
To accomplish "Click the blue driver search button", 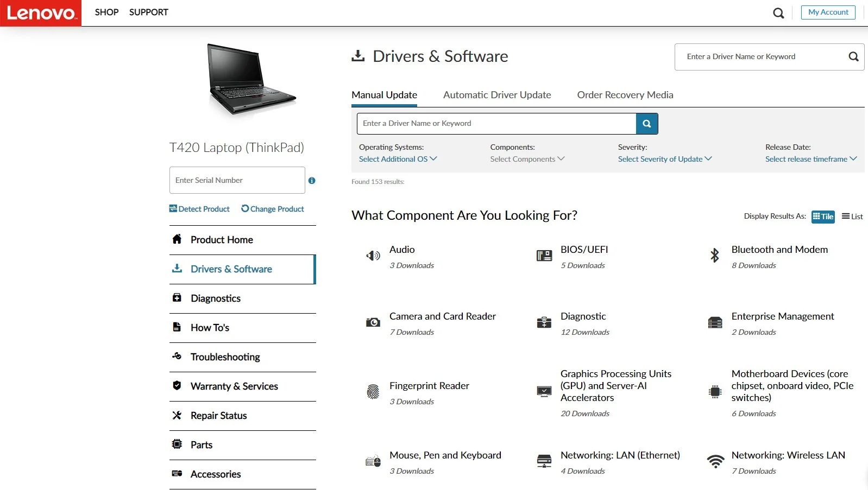I will click(x=647, y=124).
